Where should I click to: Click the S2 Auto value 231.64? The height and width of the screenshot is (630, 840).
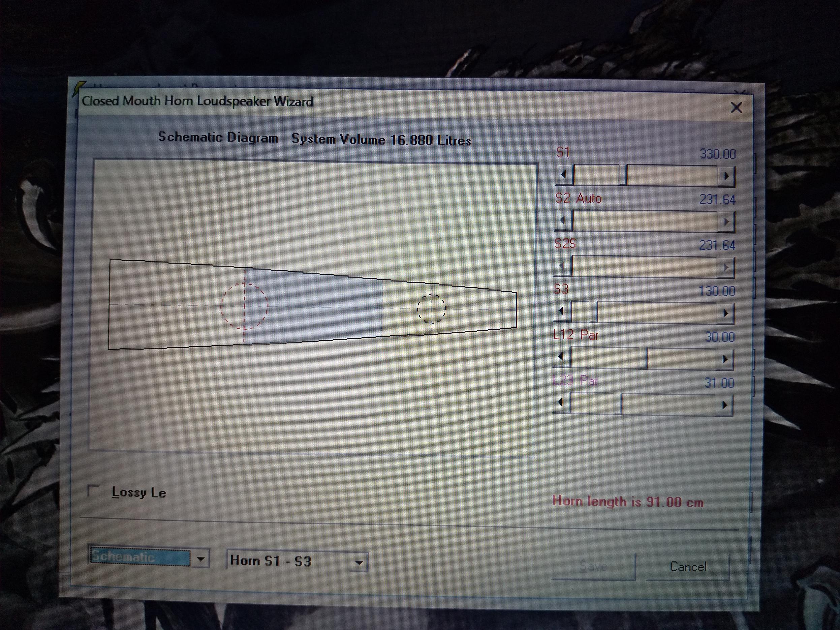(x=717, y=200)
